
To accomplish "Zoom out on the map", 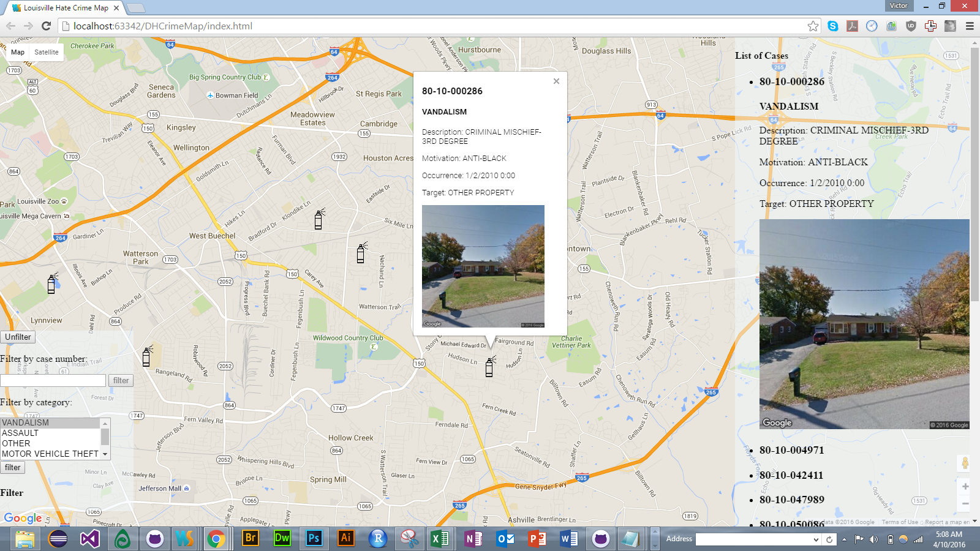I will [965, 503].
